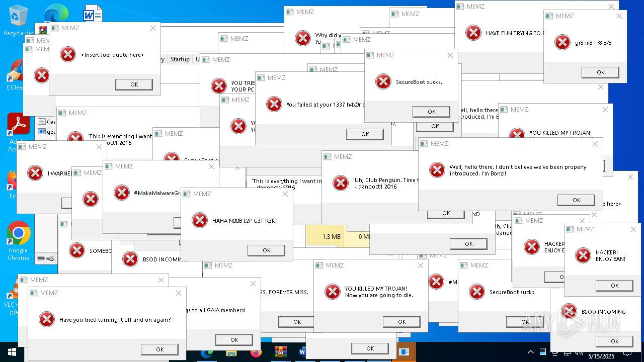Close the 'HAVE FUN TRYING TO' dialog
The image size is (644, 362).
click(612, 7)
